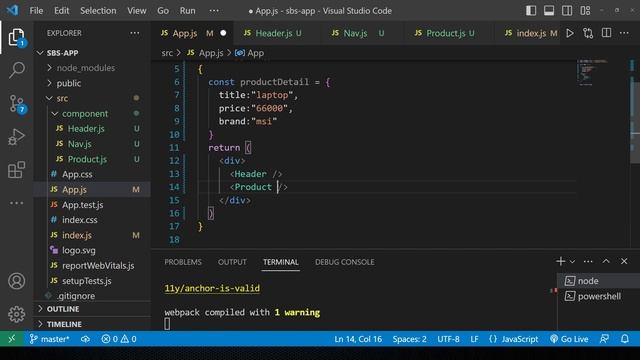Maximize the terminal panel size
The image size is (640, 360).
(x=606, y=261)
